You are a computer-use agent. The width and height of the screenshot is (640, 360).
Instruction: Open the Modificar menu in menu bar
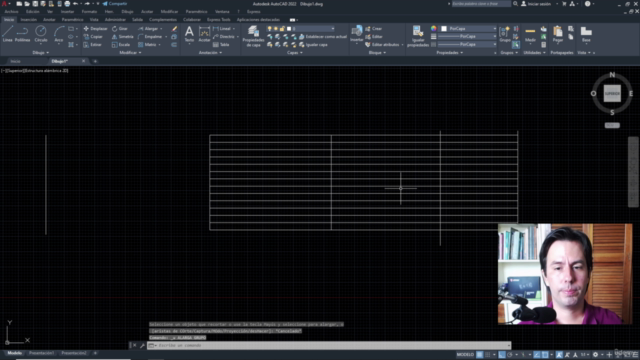click(169, 12)
